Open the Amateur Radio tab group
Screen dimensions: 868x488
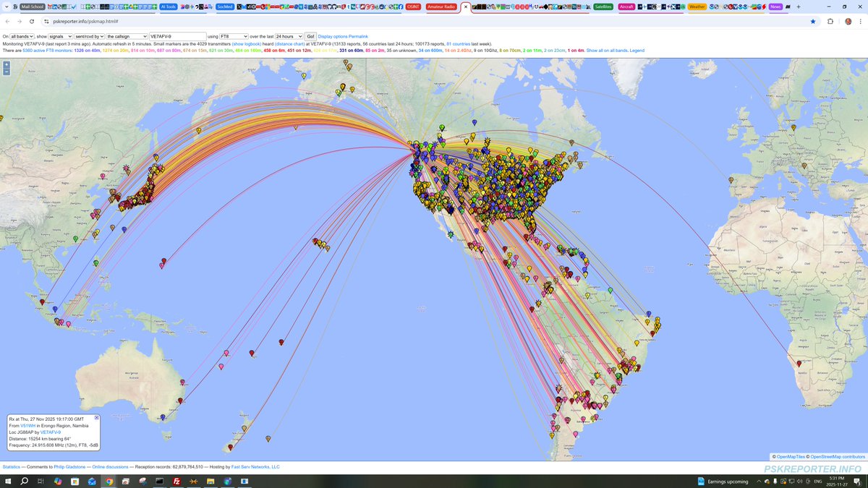coord(441,7)
